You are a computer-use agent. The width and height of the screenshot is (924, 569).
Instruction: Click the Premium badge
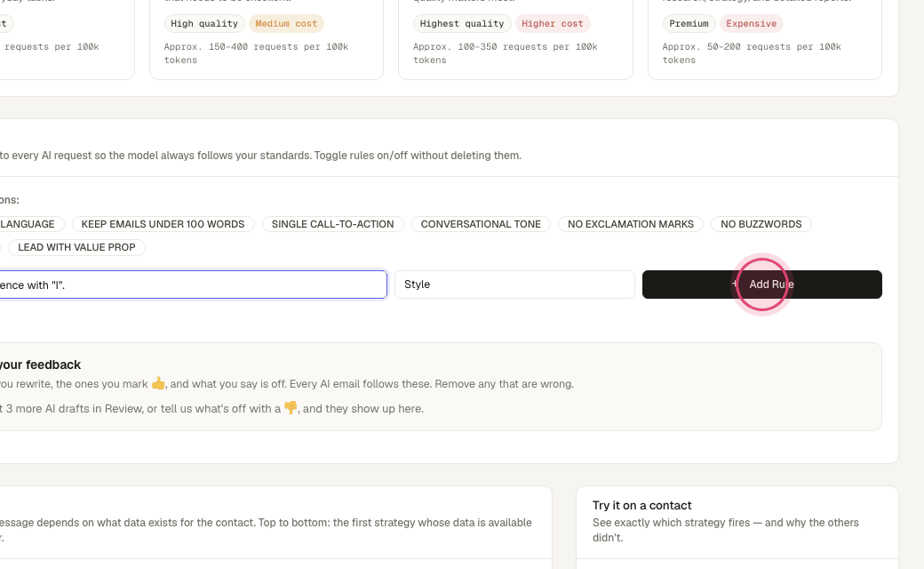689,24
